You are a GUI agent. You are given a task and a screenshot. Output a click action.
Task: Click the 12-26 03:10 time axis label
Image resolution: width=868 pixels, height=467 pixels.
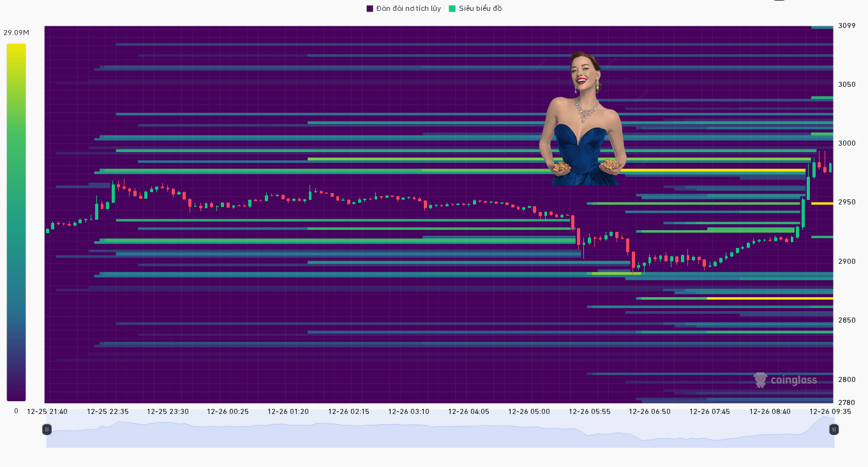408,411
